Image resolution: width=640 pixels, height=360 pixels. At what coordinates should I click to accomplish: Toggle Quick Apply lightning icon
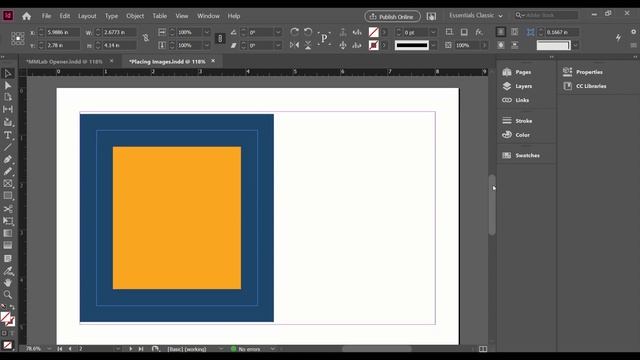618,38
